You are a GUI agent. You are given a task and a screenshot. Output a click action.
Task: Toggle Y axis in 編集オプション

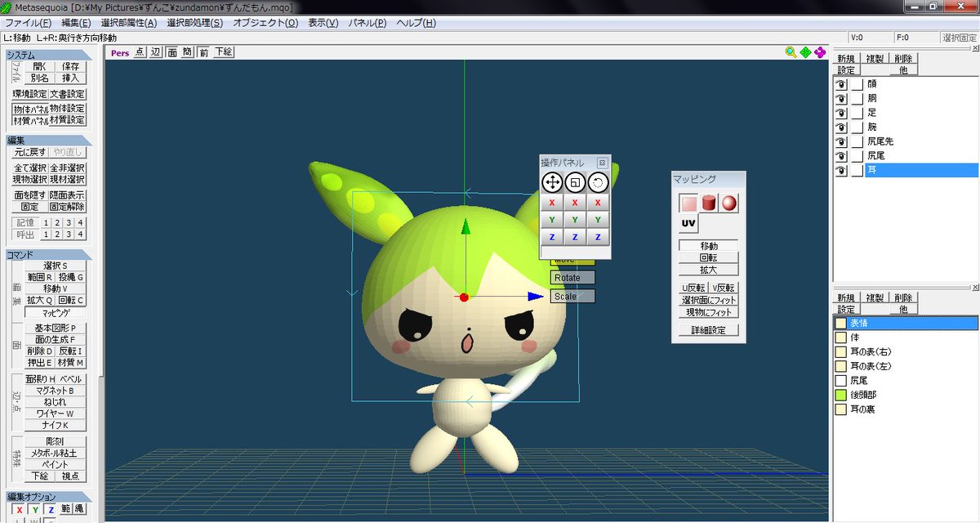click(x=34, y=510)
